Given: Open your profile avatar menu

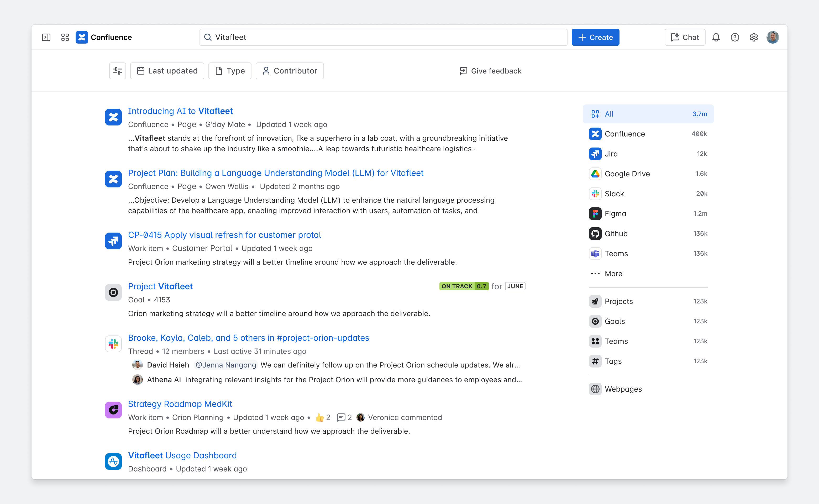Looking at the screenshot, I should click(x=773, y=37).
